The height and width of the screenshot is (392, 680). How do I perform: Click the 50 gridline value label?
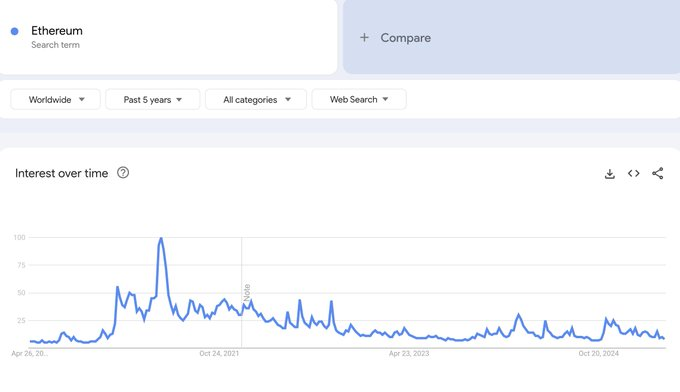tap(21, 293)
